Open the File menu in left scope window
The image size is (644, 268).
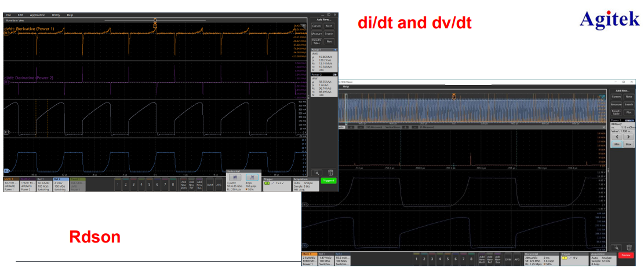pos(9,15)
